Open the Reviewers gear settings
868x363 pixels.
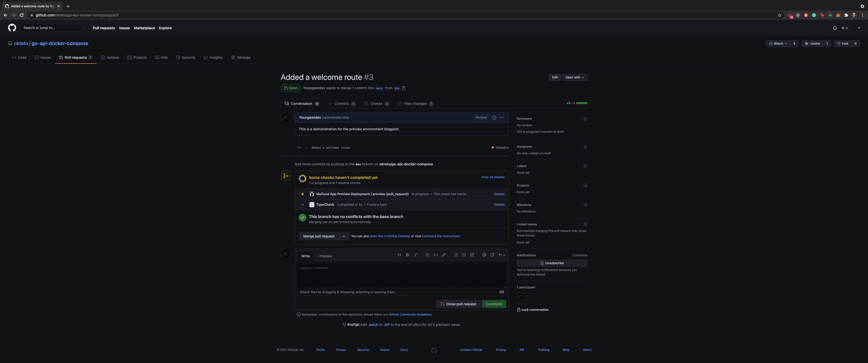(585, 119)
